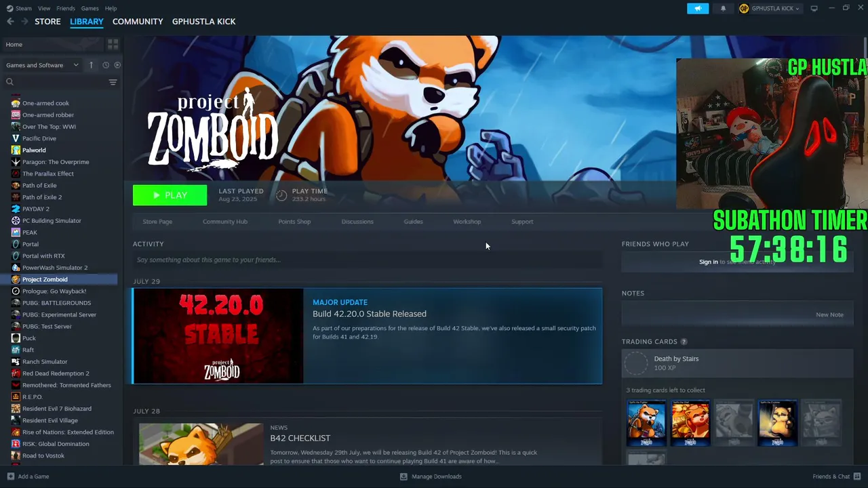Select Resident Evil Village in library
The image size is (868, 488).
pyautogui.click(x=50, y=420)
